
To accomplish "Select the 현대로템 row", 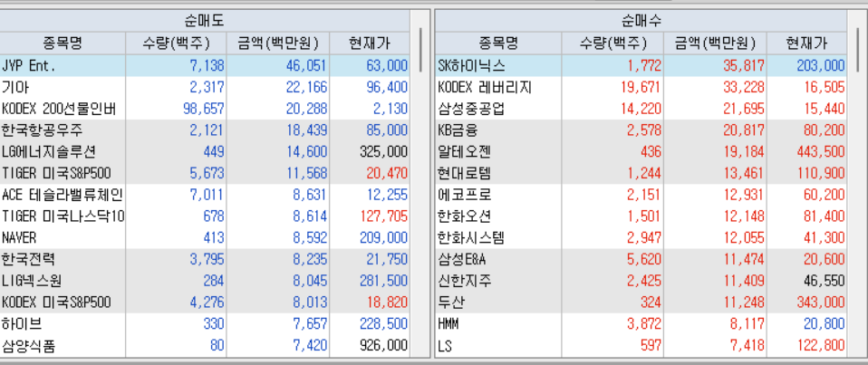I will pos(641,174).
